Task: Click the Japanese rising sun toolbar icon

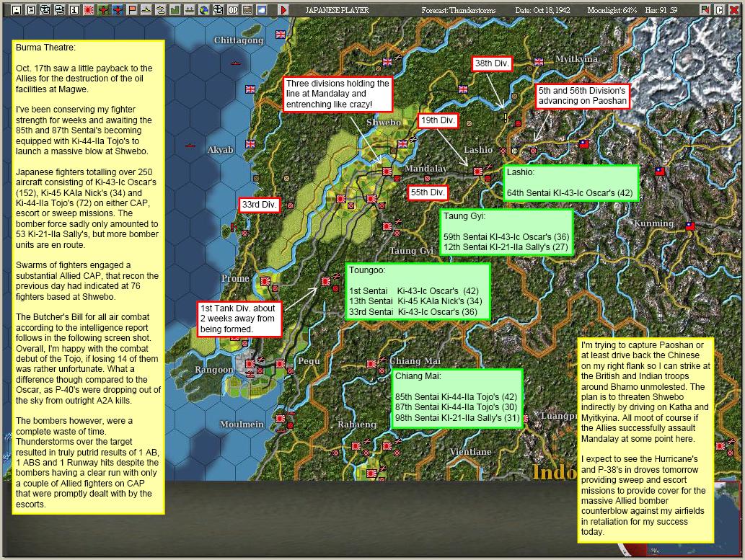Action: [x=89, y=9]
